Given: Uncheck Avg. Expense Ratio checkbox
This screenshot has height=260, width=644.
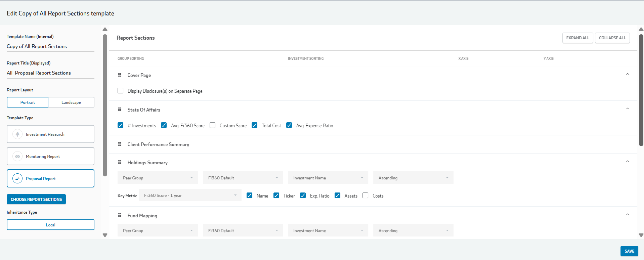Looking at the screenshot, I should pyautogui.click(x=289, y=125).
